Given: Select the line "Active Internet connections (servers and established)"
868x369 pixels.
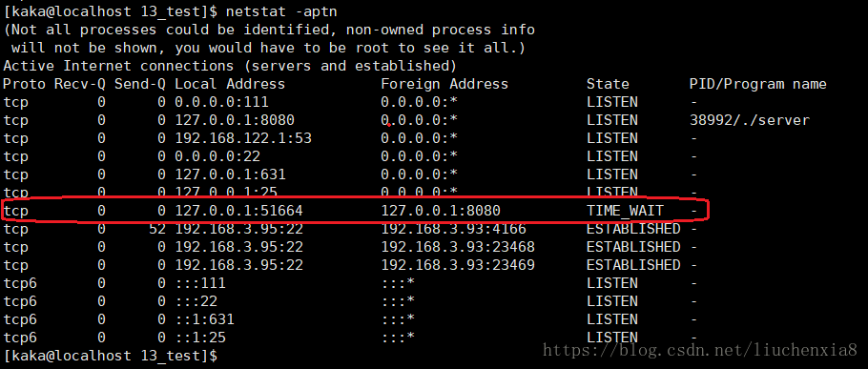Looking at the screenshot, I should click(x=230, y=67).
